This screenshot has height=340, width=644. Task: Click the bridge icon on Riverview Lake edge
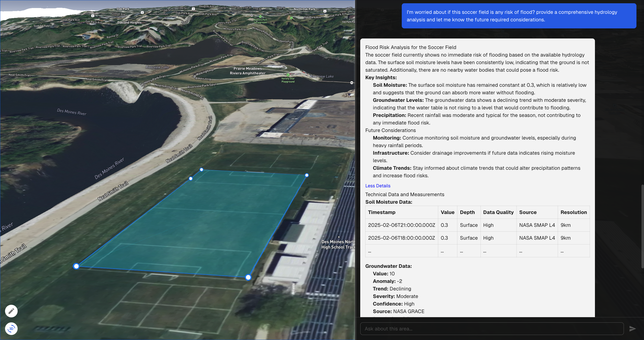click(x=352, y=83)
